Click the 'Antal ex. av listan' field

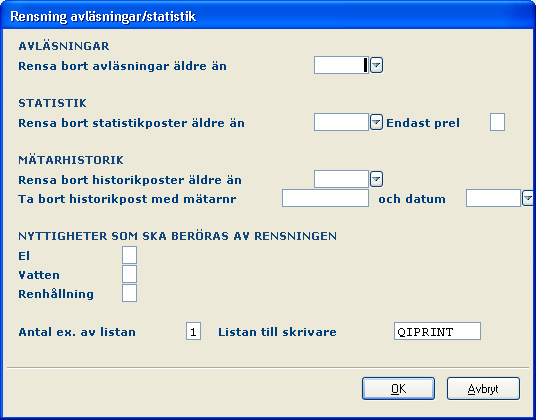coord(193,331)
